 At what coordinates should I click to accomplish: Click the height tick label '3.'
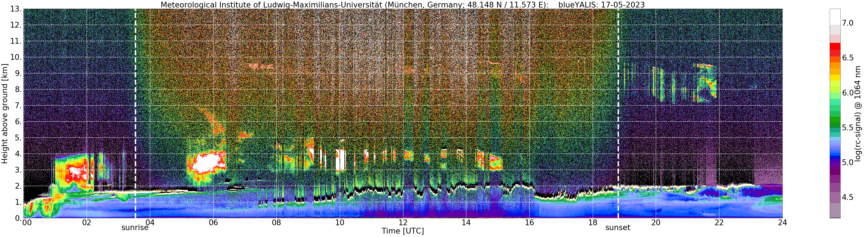[18, 170]
